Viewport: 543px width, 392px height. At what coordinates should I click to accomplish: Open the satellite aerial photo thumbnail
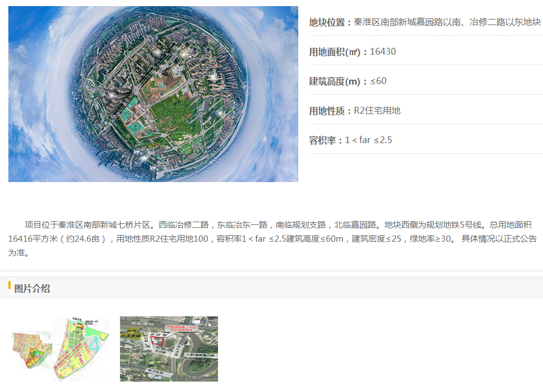[169, 349]
